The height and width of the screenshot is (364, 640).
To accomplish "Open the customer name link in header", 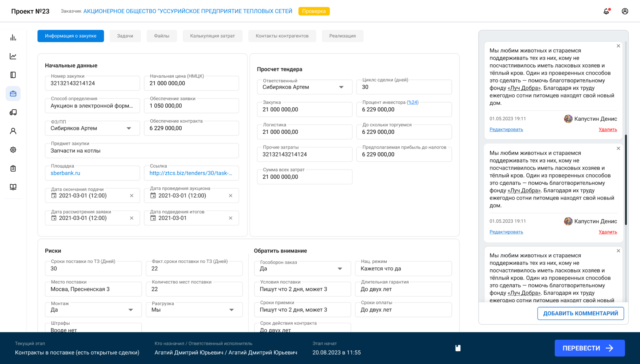I will [x=188, y=11].
